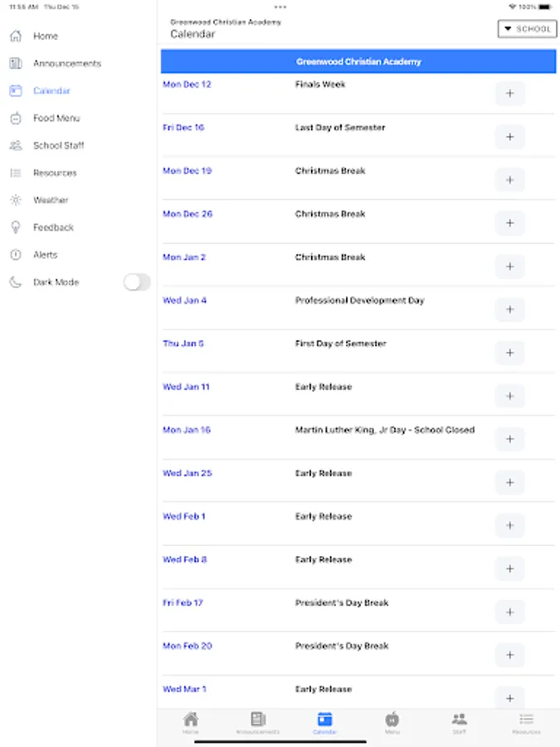Click the Calendar page title
This screenshot has width=560, height=747.
192,34
